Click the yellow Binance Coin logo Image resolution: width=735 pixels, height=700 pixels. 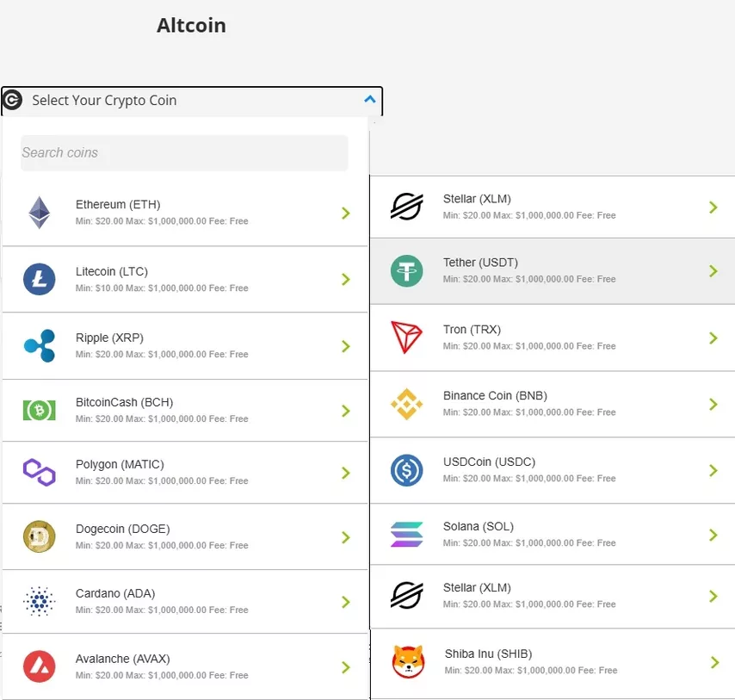click(407, 404)
